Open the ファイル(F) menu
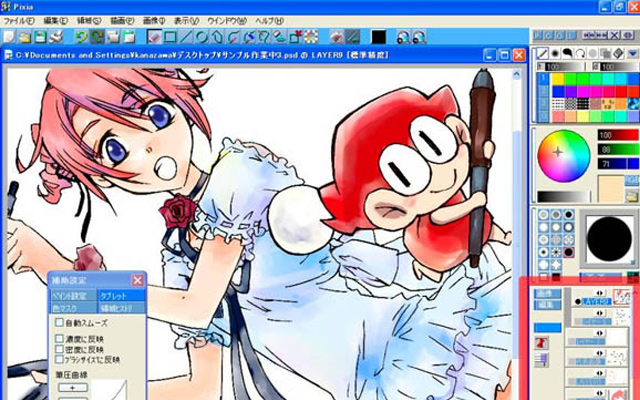The image size is (640, 400). pyautogui.click(x=19, y=20)
